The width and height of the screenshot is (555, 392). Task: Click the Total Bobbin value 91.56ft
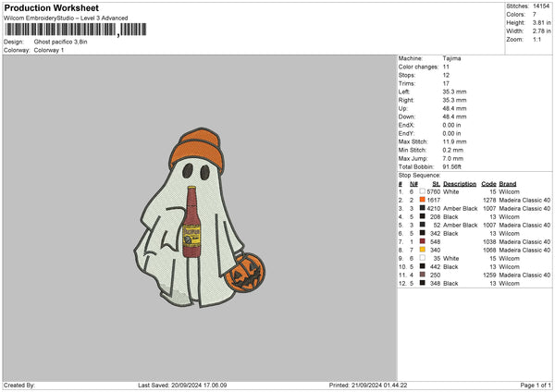click(452, 166)
